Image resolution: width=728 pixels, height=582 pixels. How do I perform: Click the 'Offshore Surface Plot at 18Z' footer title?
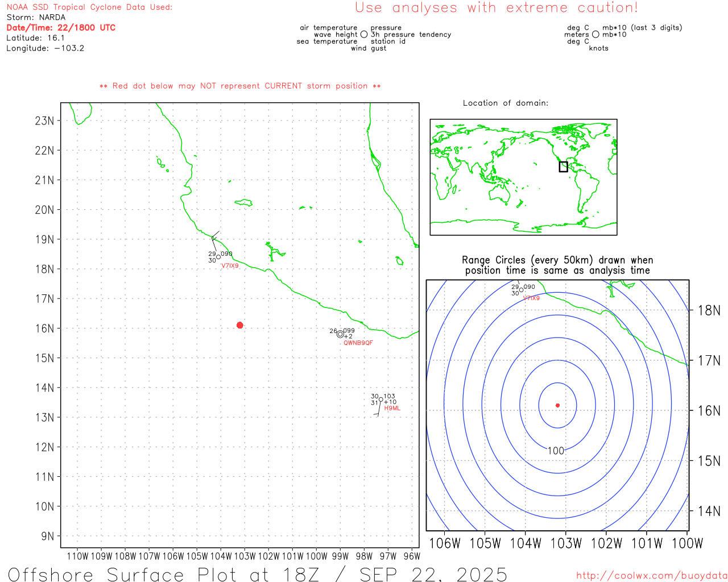click(x=258, y=574)
